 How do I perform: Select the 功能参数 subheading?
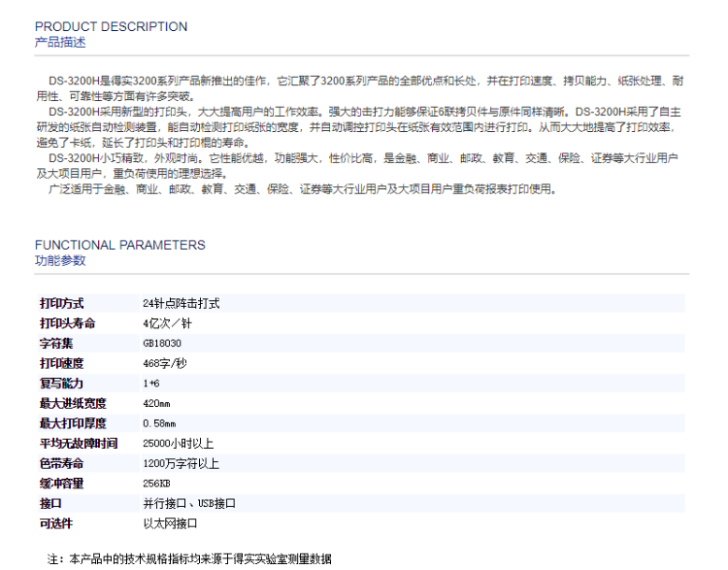coord(60,260)
